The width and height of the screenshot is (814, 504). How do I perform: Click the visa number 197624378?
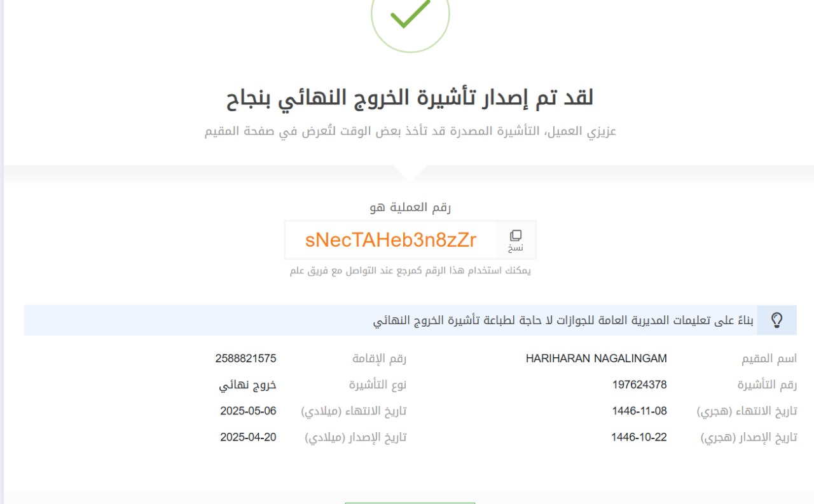tap(639, 385)
